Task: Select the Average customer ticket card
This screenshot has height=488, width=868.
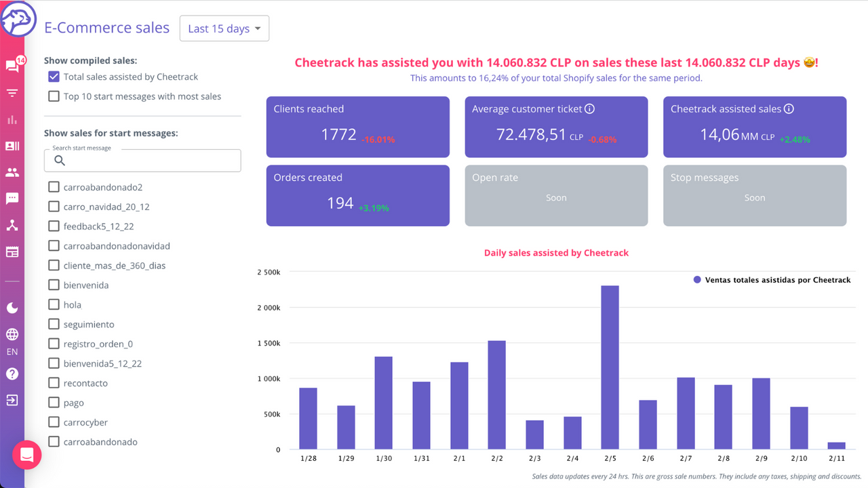Action: (556, 127)
